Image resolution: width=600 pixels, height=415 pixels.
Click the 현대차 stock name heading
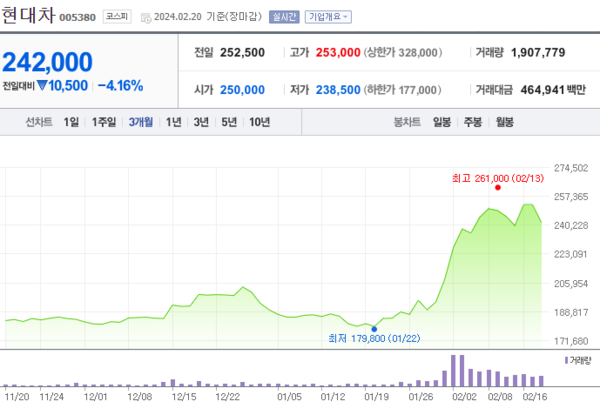pos(28,15)
